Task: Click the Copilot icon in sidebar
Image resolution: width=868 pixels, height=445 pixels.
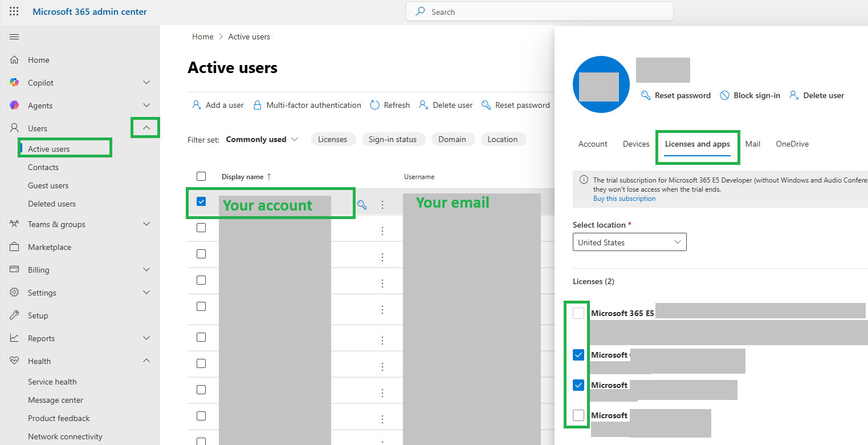Action: (x=15, y=83)
